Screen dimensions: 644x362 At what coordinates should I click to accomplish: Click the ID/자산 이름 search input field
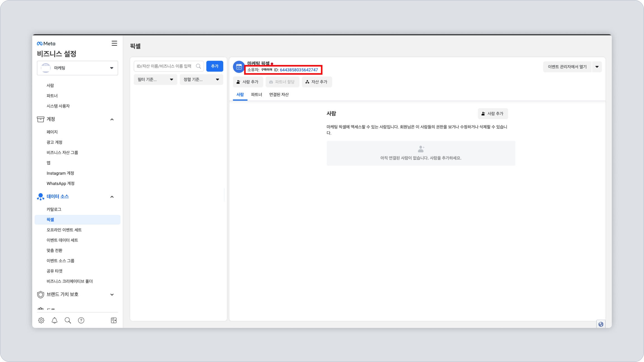[165, 66]
